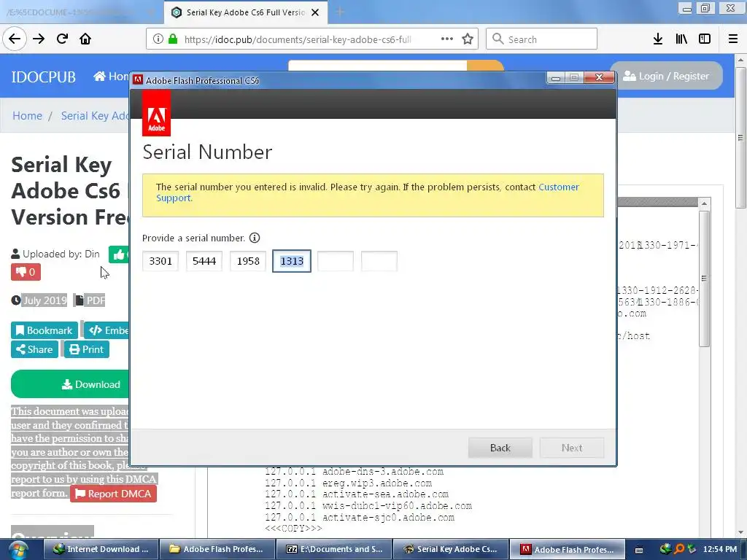Screen dimensions: 747x560
Task: Open the 7-Zip E:\Documents taskbar item
Action: point(334,549)
